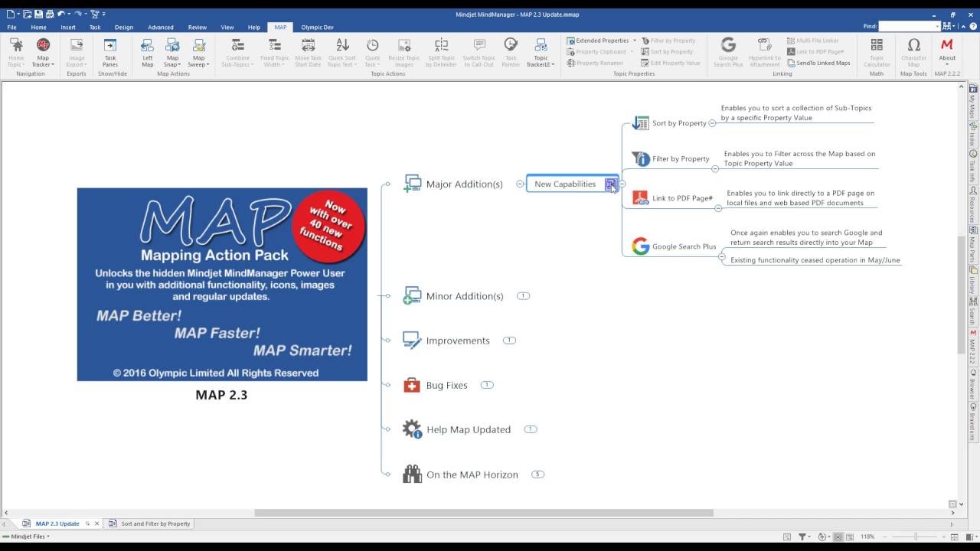Viewport: 980px width, 551px height.
Task: Click the topic notes icon on New Capabilities
Action: tap(610, 184)
